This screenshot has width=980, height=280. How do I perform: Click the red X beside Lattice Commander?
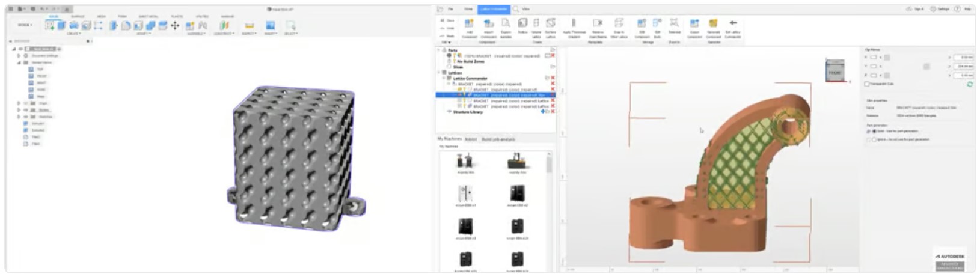(553, 78)
